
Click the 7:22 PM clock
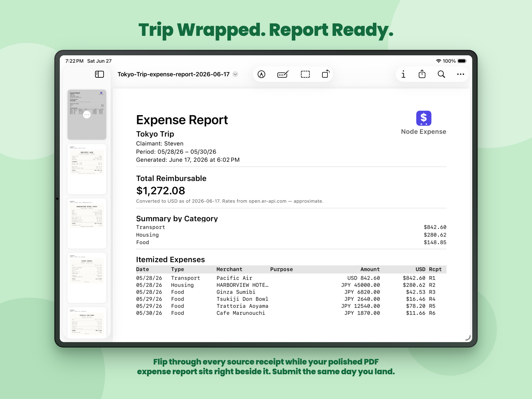click(74, 61)
